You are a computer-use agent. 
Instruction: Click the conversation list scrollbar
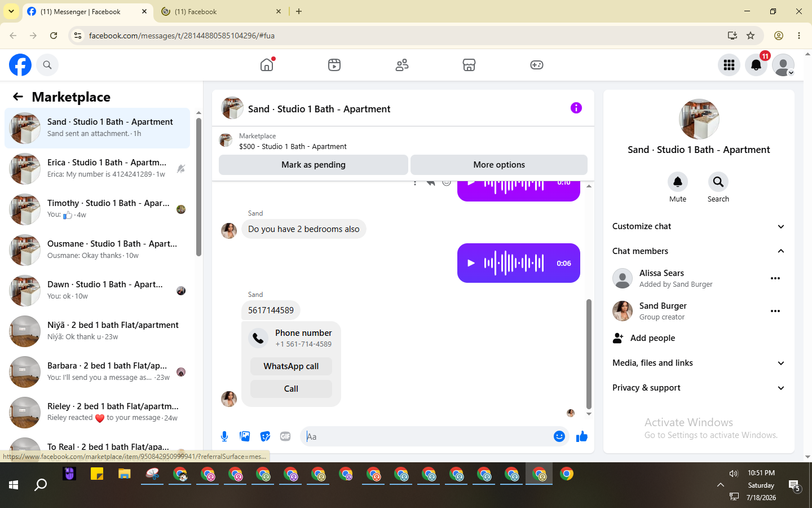point(198,187)
